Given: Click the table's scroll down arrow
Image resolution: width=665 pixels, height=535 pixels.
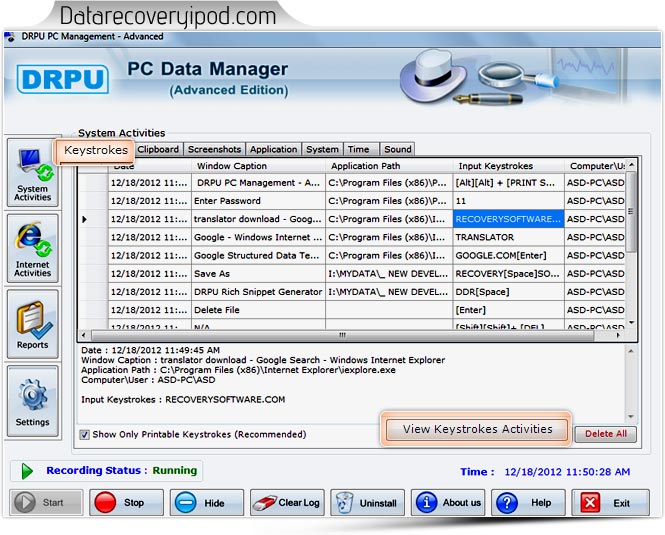Looking at the screenshot, I should click(631, 323).
